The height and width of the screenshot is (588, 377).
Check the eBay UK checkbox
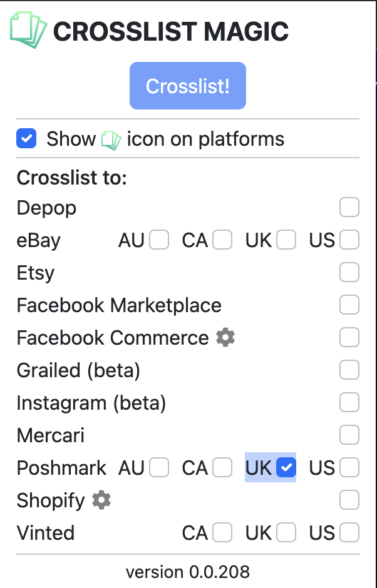pyautogui.click(x=286, y=240)
